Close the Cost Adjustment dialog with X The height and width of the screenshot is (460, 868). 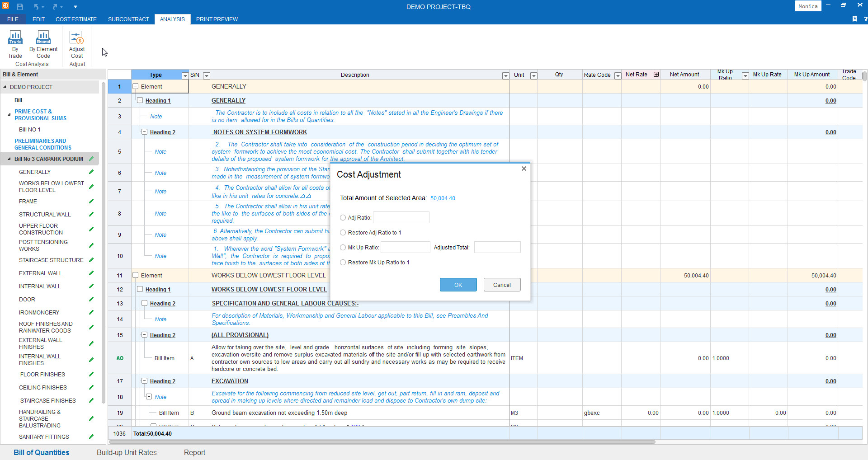tap(524, 169)
